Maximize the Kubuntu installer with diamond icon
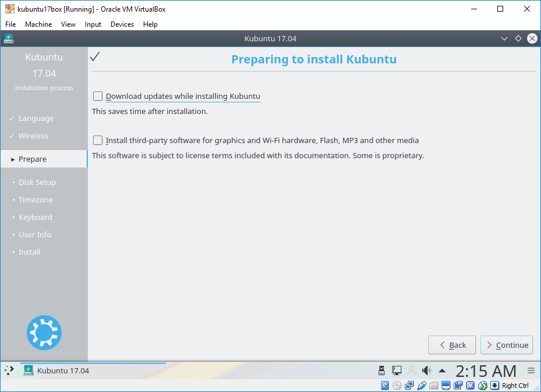Viewport: 541px width, 392px height. (518, 38)
